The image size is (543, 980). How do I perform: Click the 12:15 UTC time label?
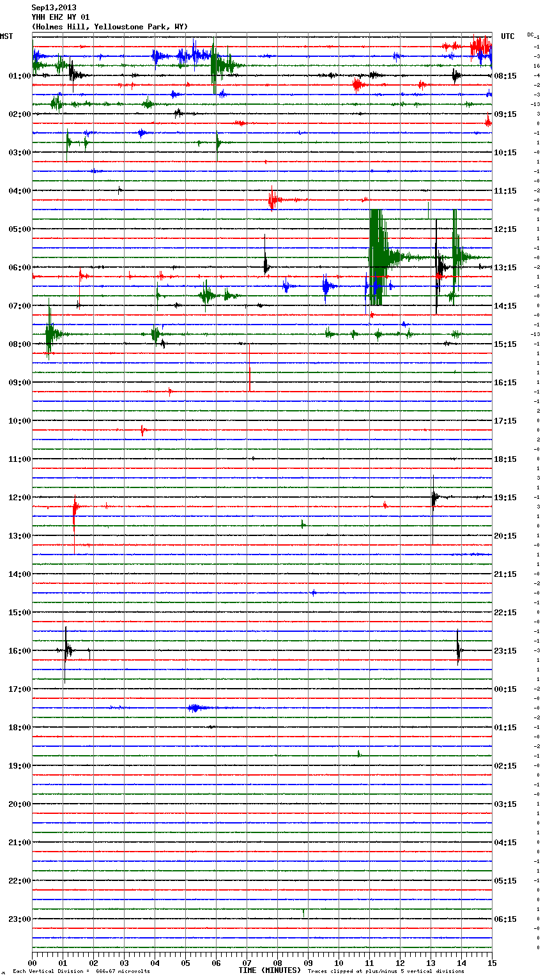point(505,229)
